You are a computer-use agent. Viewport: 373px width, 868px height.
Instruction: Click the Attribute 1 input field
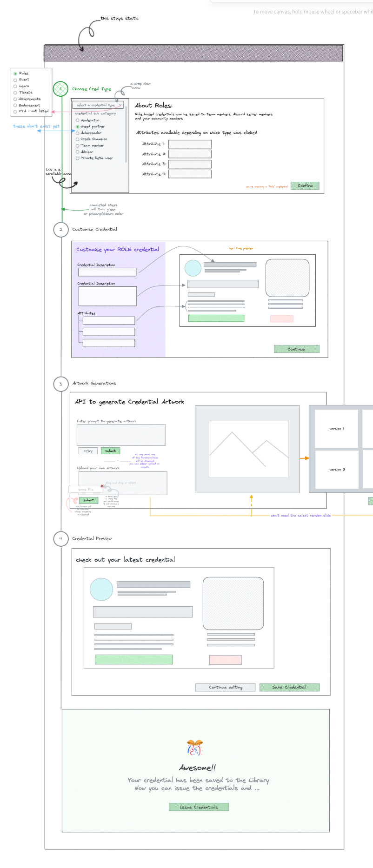[x=190, y=144]
